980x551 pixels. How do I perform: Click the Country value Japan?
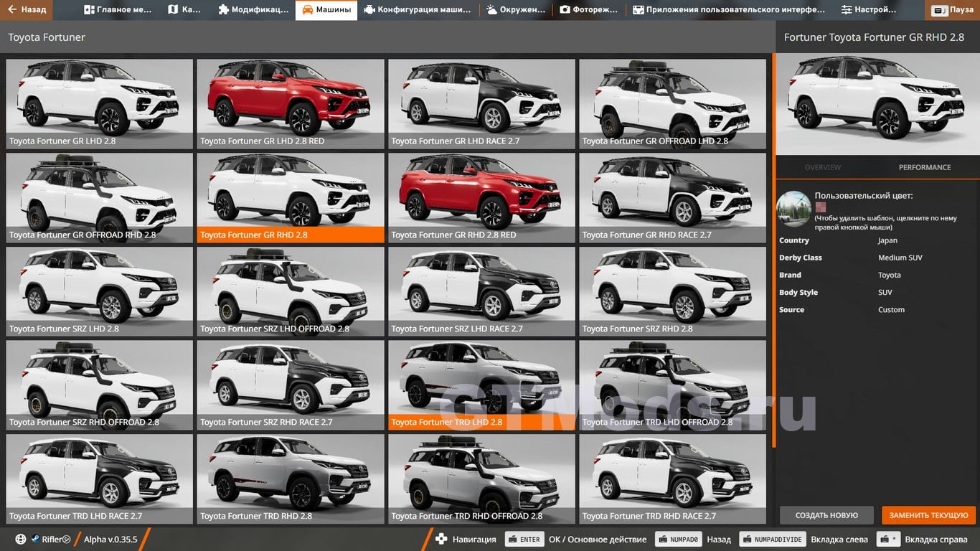(887, 240)
